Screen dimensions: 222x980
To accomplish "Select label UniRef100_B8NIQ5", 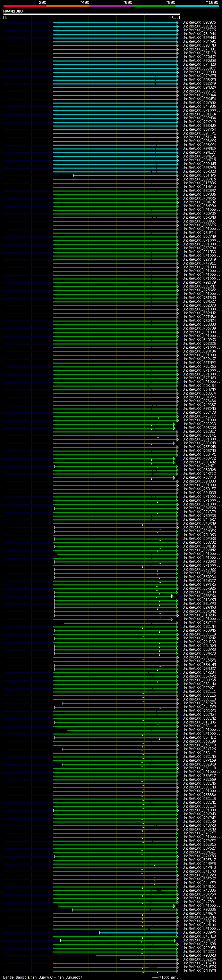I will pyautogui.click(x=199, y=546).
